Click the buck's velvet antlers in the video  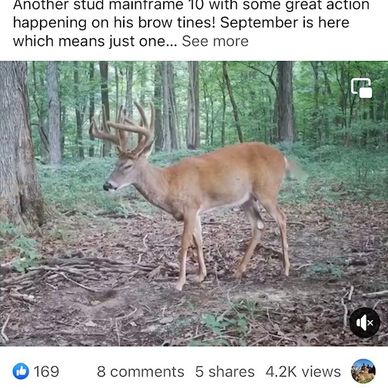coord(123,130)
